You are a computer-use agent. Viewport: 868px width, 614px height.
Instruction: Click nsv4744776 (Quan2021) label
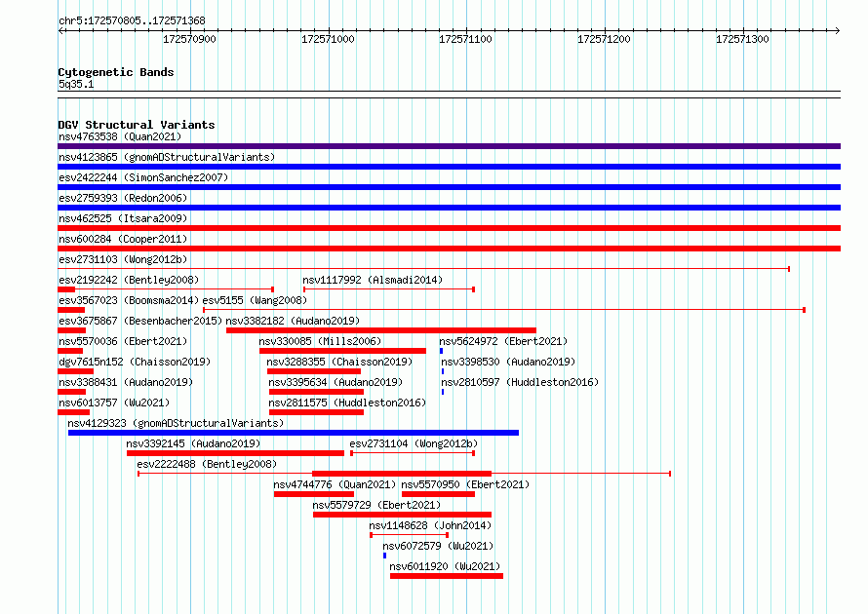(x=335, y=484)
